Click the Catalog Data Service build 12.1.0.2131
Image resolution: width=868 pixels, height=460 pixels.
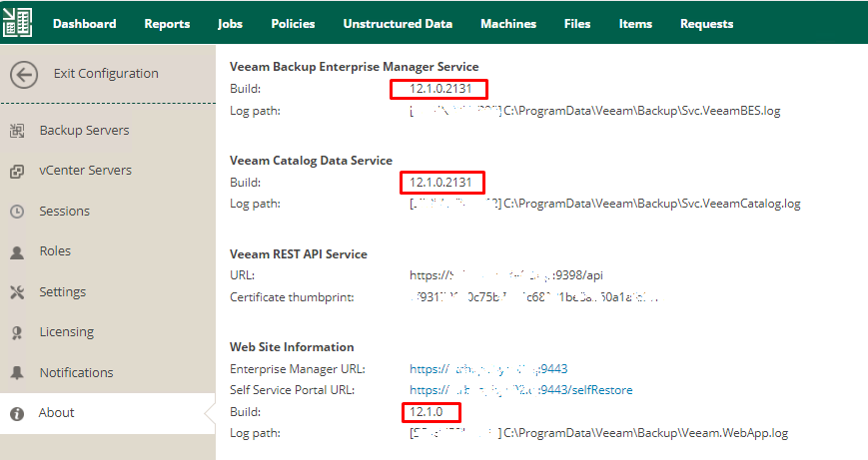point(440,183)
